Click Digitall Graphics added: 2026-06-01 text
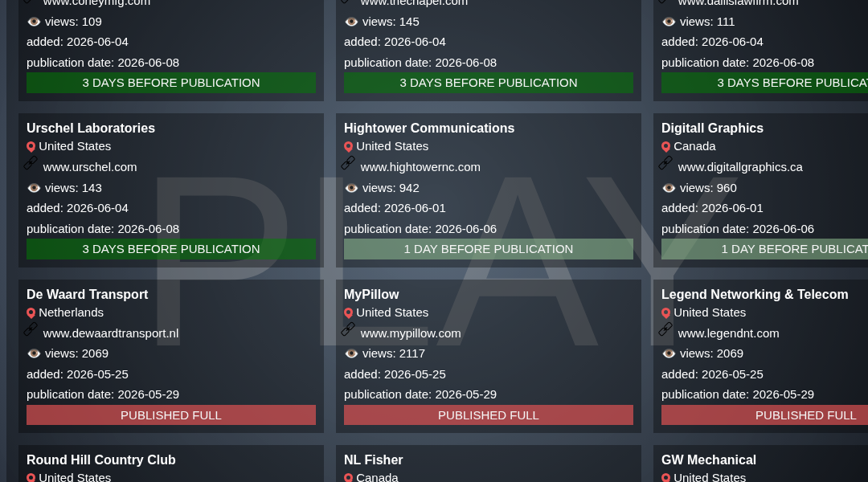Screen dimensions: 868x482 [712, 208]
